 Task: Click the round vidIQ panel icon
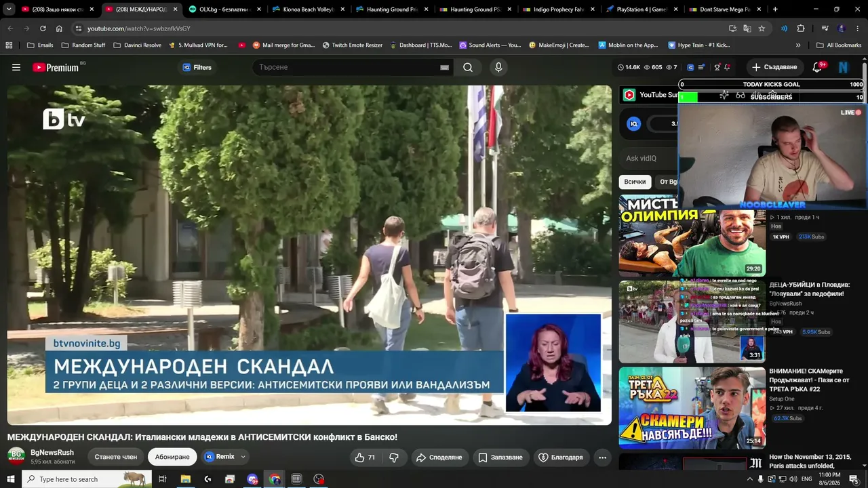point(633,123)
